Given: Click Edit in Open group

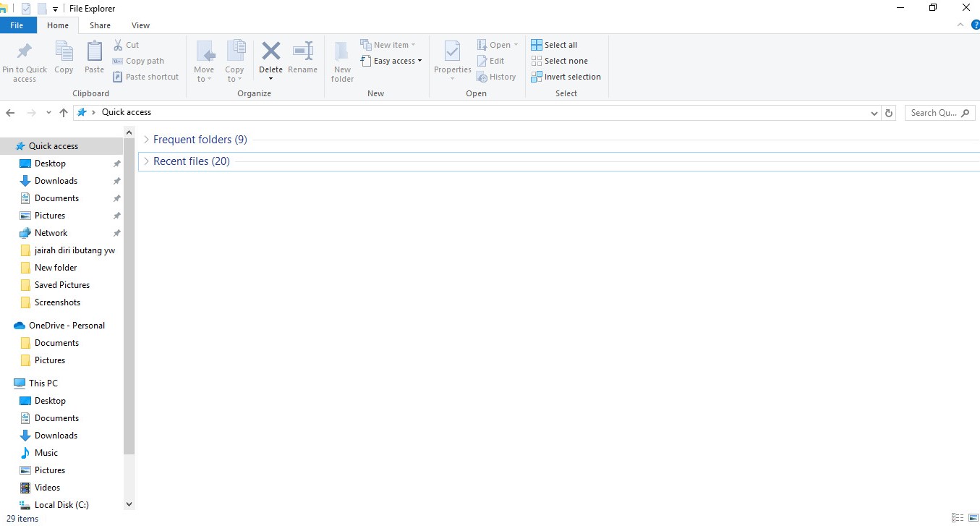Looking at the screenshot, I should point(491,61).
